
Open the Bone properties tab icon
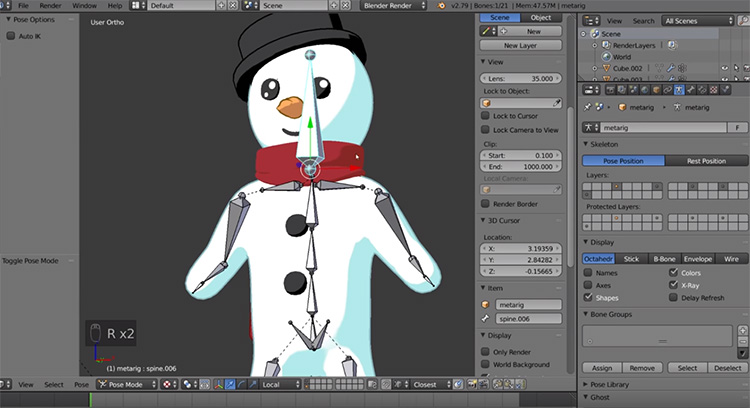690,90
